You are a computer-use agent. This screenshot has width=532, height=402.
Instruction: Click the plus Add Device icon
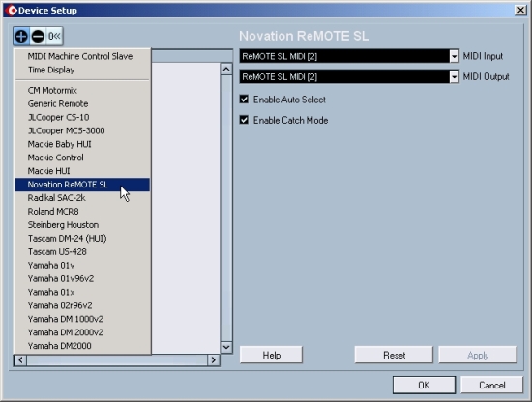pos(21,36)
